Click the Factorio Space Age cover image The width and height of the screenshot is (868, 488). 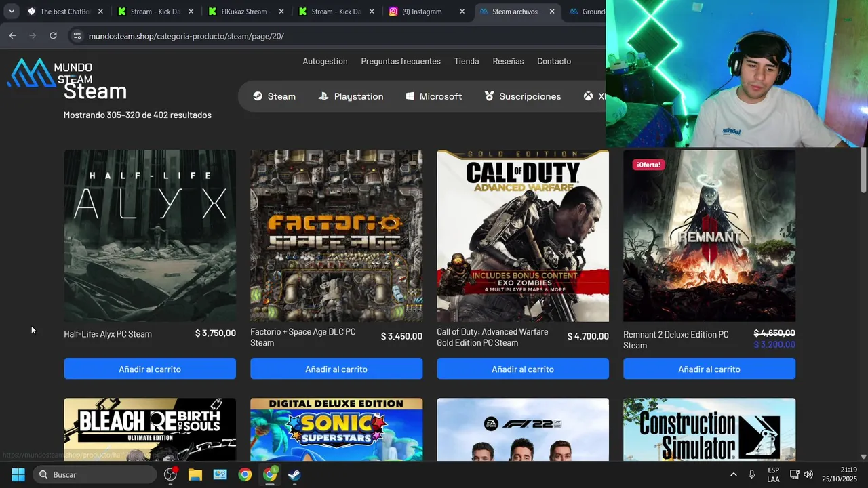[x=336, y=236]
